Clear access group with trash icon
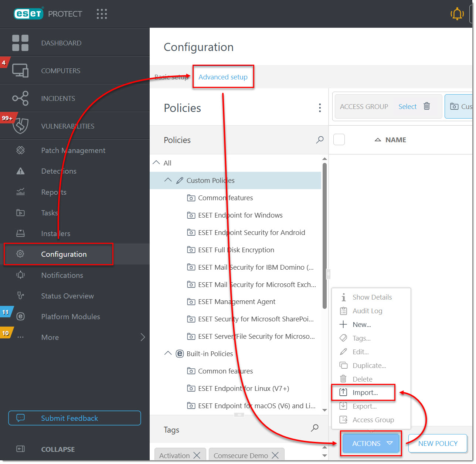This screenshot has height=464, width=476. 426,106
